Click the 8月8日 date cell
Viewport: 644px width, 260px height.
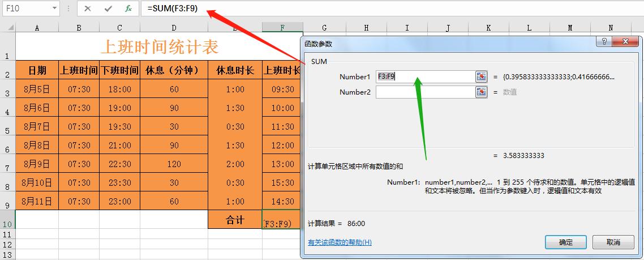pyautogui.click(x=37, y=145)
